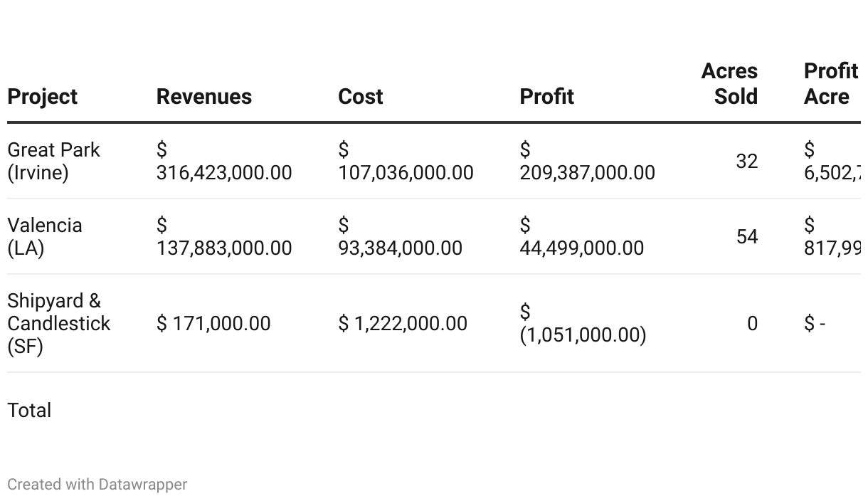Click Shipyard cost value $1,222,000.00
Viewport: 868px width, 501px height.
point(403,324)
